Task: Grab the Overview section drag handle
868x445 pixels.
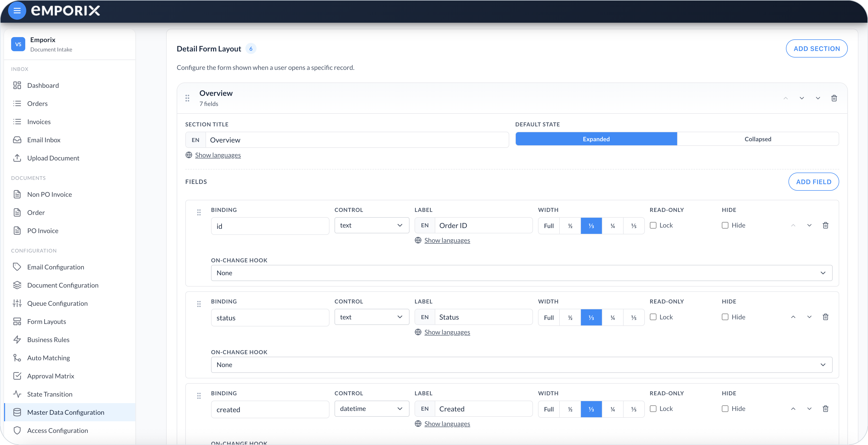Action: 187,98
